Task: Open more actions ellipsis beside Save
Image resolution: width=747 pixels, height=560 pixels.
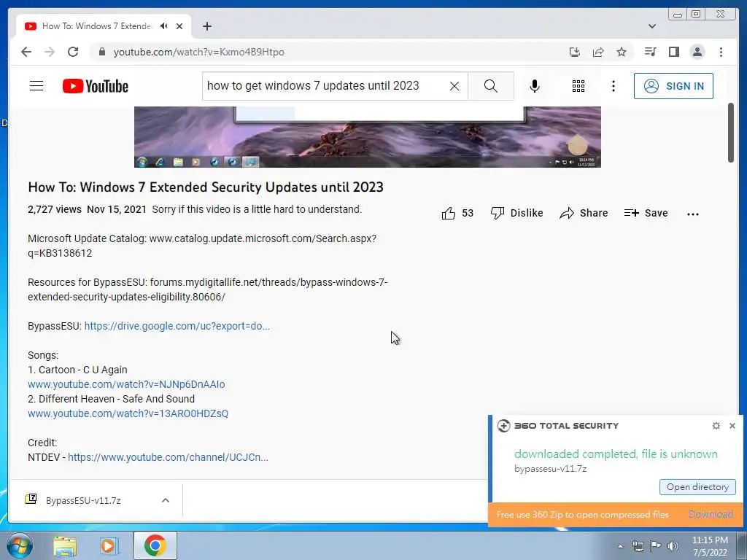Action: (x=693, y=214)
